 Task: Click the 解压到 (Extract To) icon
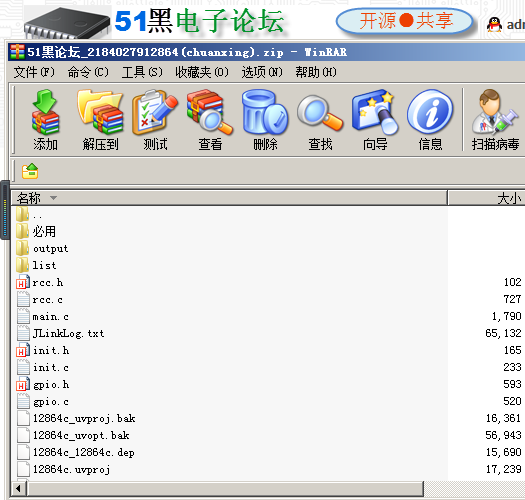tap(100, 112)
